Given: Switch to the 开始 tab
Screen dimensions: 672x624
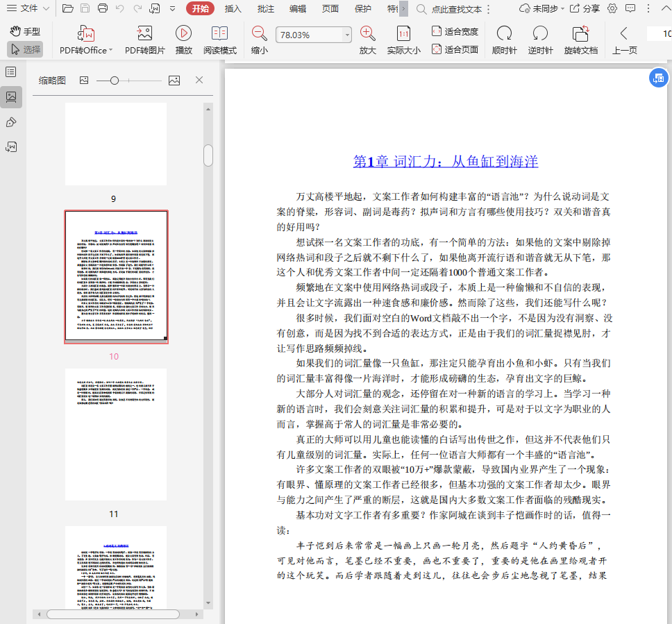Looking at the screenshot, I should [x=200, y=8].
